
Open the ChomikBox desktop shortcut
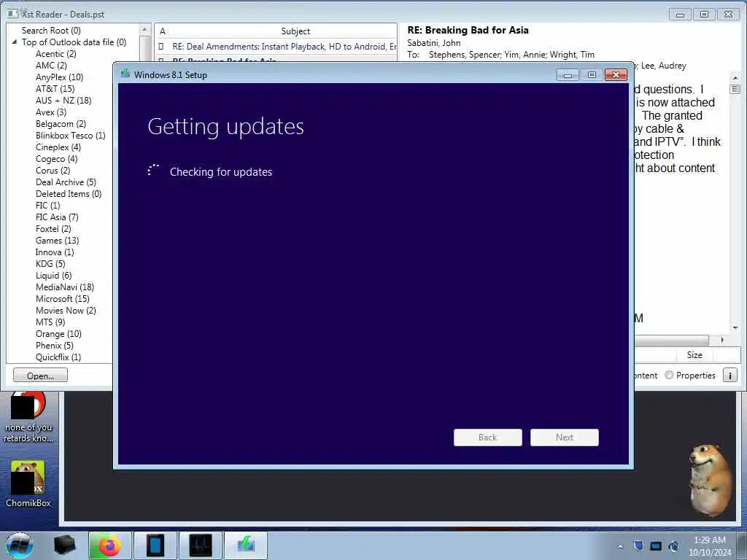click(28, 484)
